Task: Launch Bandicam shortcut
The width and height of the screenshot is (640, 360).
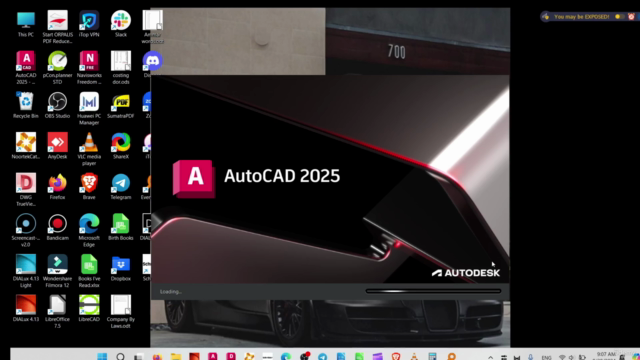Action: pyautogui.click(x=58, y=227)
